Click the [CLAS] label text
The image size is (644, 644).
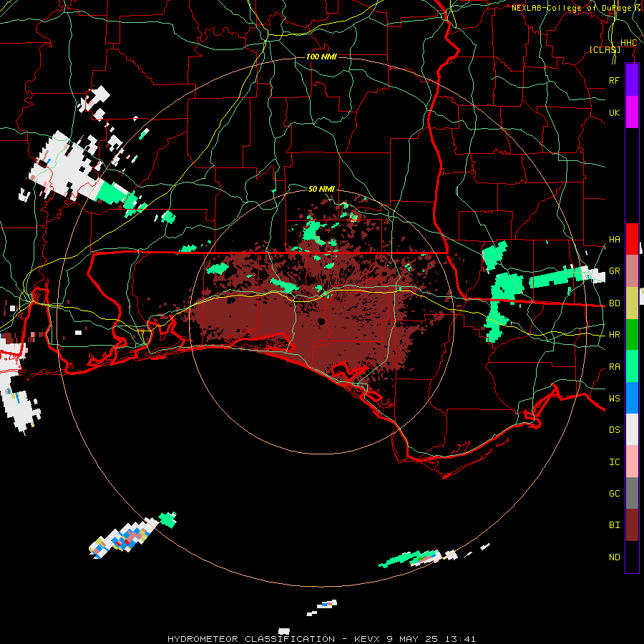(605, 49)
